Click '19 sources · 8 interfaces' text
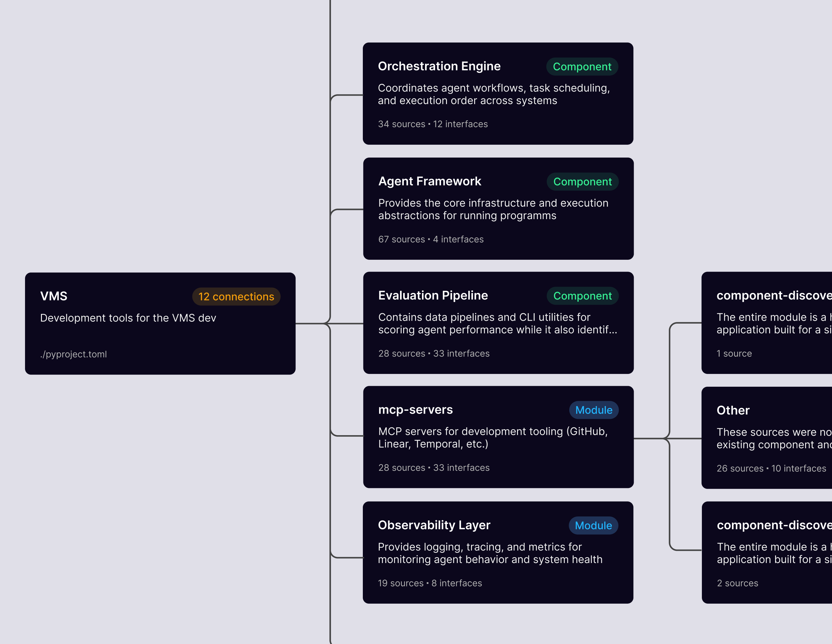The width and height of the screenshot is (832, 644). pos(430,583)
